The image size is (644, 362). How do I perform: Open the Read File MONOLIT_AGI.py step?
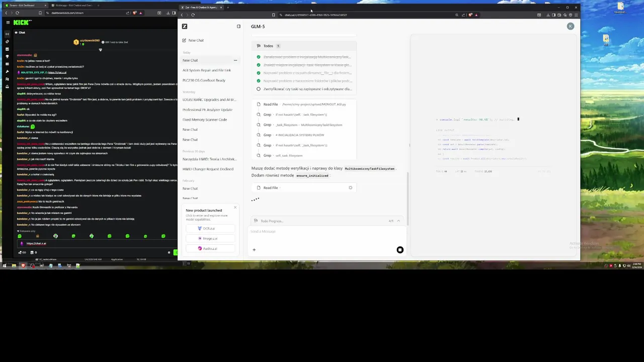click(304, 105)
